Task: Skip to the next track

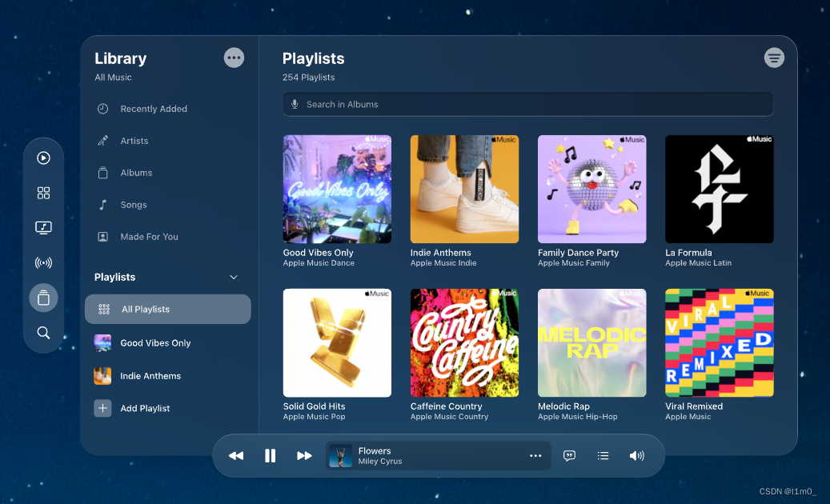Action: (304, 455)
